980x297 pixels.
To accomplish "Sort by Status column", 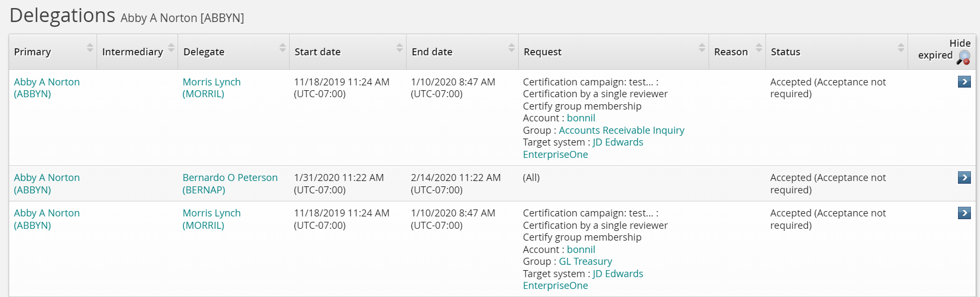I will click(x=901, y=48).
